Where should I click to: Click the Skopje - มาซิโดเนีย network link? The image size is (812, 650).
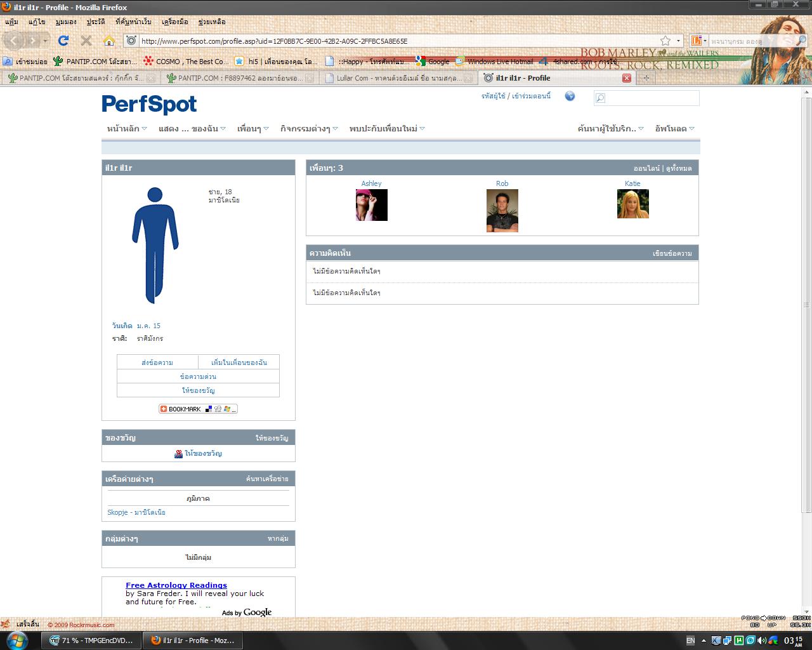(136, 512)
